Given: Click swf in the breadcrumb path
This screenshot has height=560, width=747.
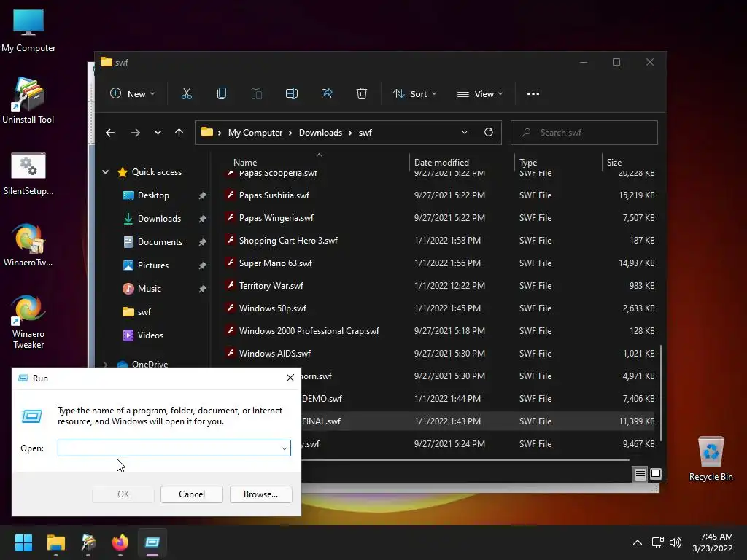Looking at the screenshot, I should coord(365,133).
